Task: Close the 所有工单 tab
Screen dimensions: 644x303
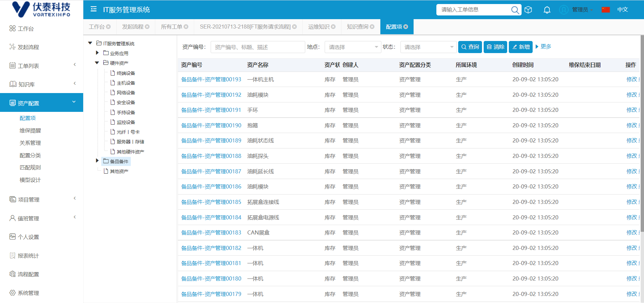Action: 186,27
